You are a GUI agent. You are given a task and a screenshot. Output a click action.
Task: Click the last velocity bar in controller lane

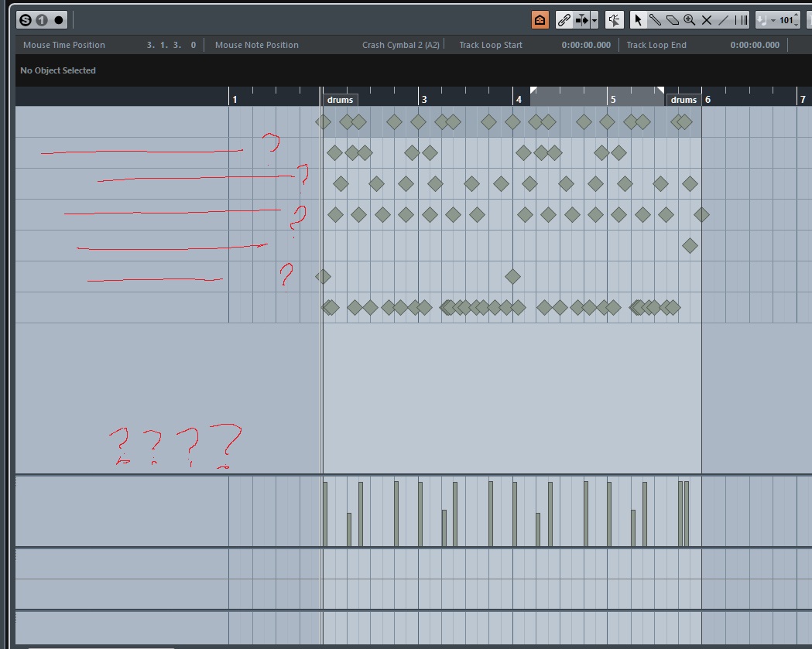pyautogui.click(x=687, y=514)
